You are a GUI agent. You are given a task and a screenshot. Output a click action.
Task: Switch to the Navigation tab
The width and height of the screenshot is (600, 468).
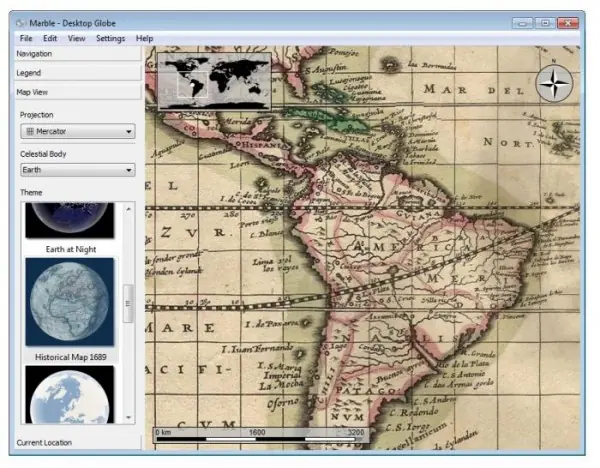[78, 54]
